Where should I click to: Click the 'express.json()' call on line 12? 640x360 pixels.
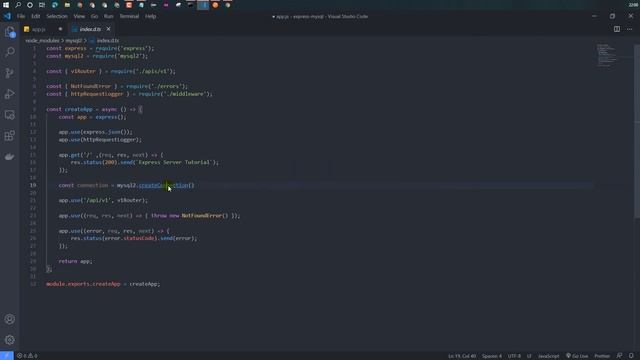click(106, 132)
